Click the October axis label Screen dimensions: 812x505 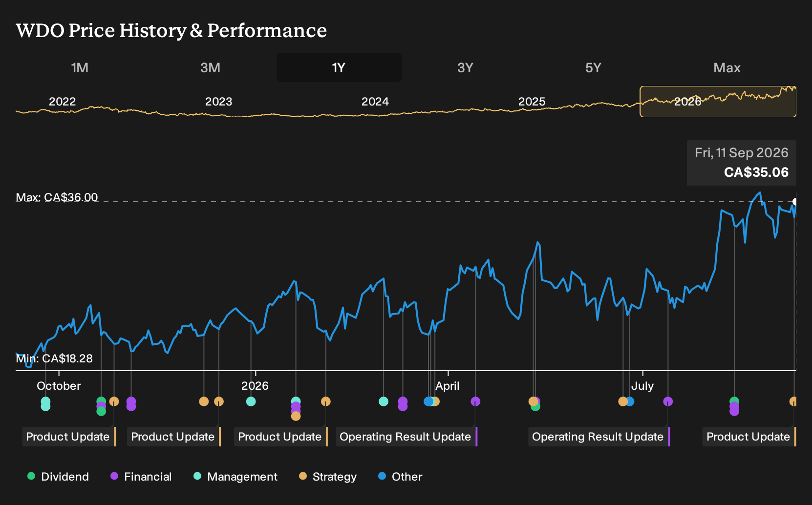(59, 386)
